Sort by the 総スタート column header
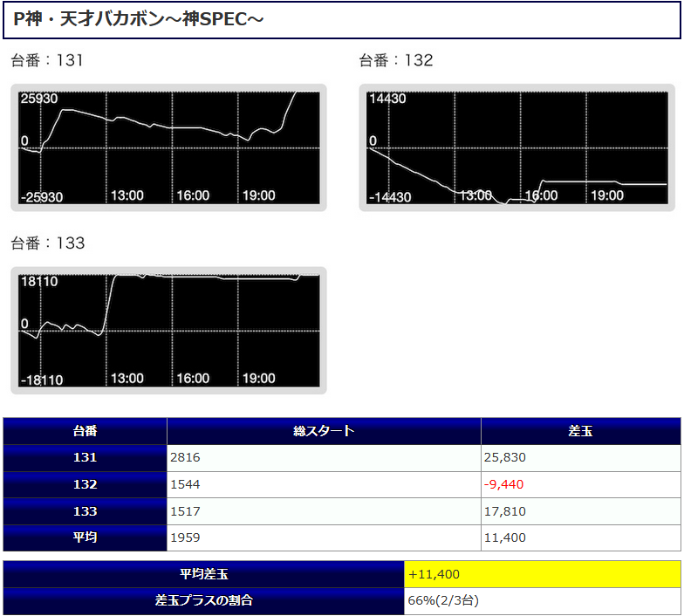This screenshot has height=616, width=684. click(324, 431)
